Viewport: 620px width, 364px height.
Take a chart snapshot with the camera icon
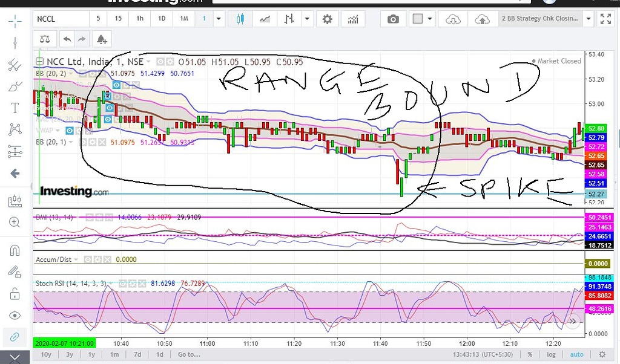[x=394, y=19]
